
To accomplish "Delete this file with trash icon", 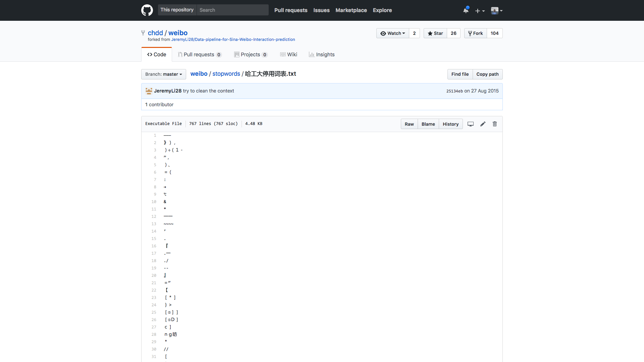I will (495, 124).
